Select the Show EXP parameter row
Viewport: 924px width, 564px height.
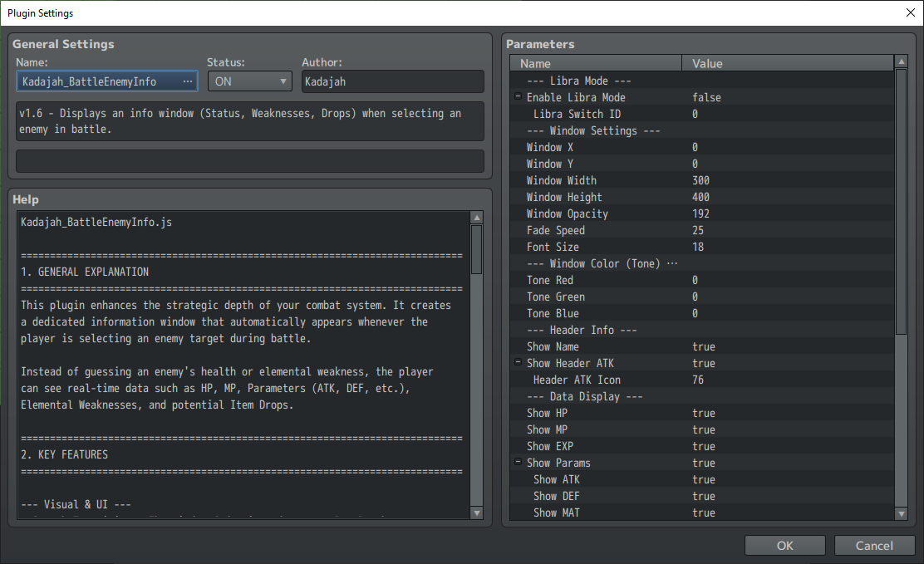(702, 446)
